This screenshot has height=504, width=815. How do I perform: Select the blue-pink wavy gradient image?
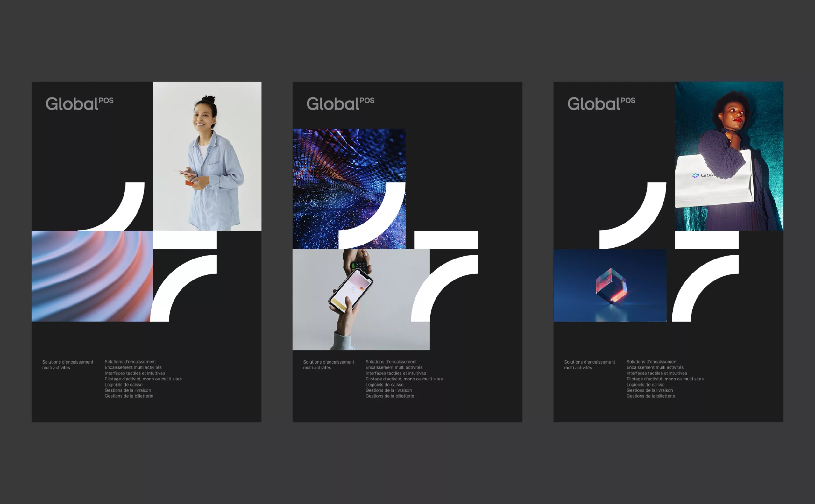tap(92, 276)
